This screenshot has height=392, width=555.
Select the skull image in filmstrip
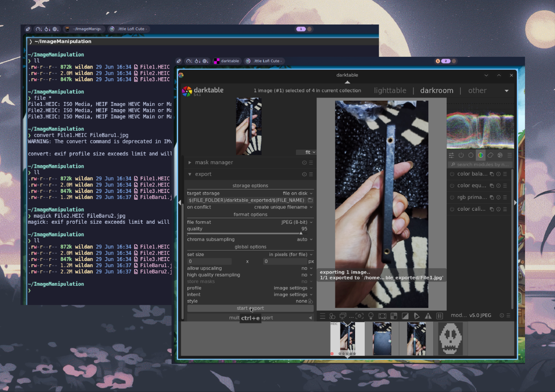tap(450, 339)
